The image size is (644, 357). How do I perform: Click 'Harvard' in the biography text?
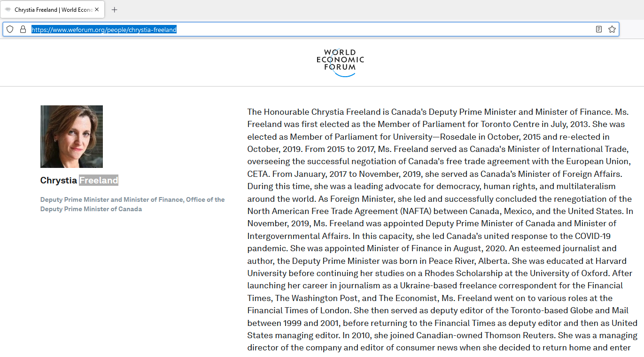(611, 261)
